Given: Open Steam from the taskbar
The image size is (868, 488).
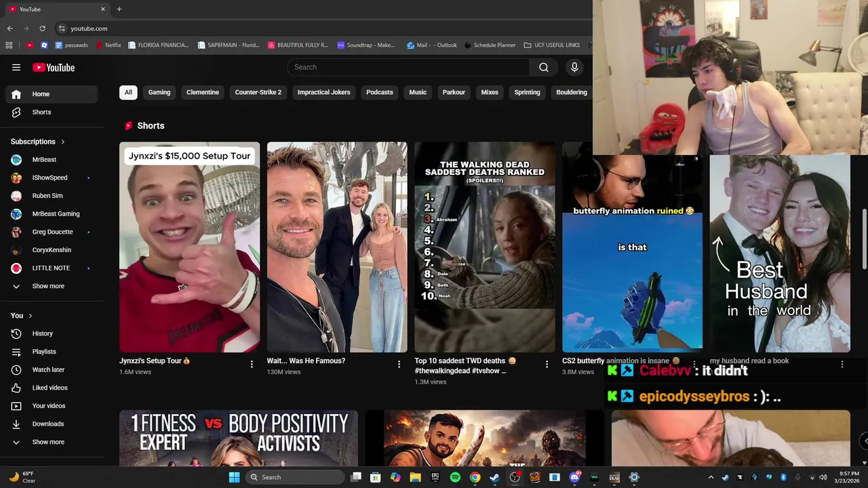Looking at the screenshot, I should point(495,477).
